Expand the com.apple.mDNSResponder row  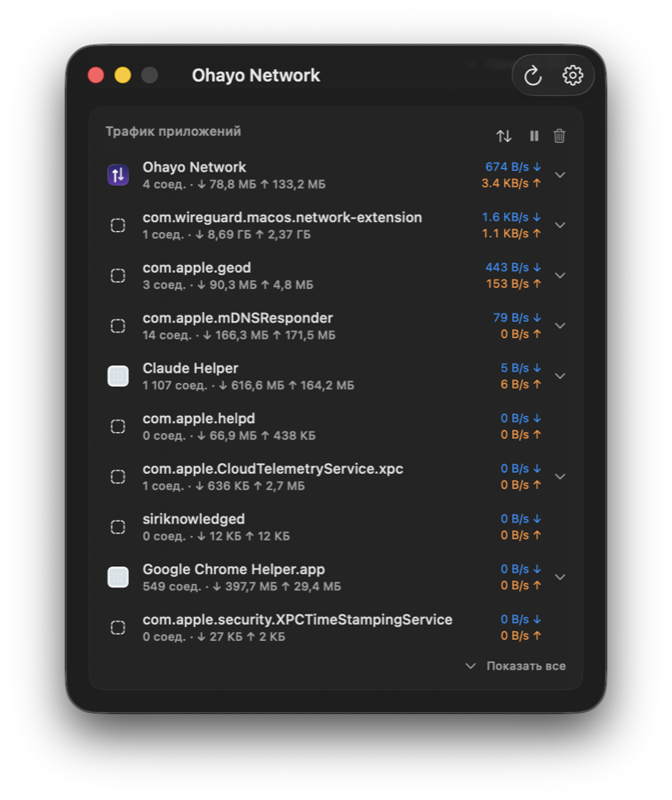560,325
